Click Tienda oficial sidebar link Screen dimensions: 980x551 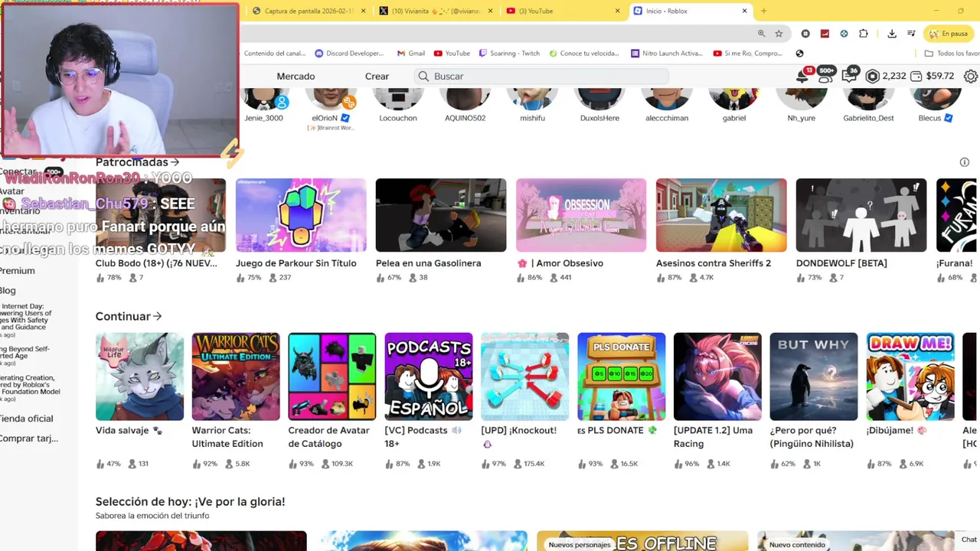tap(26, 419)
